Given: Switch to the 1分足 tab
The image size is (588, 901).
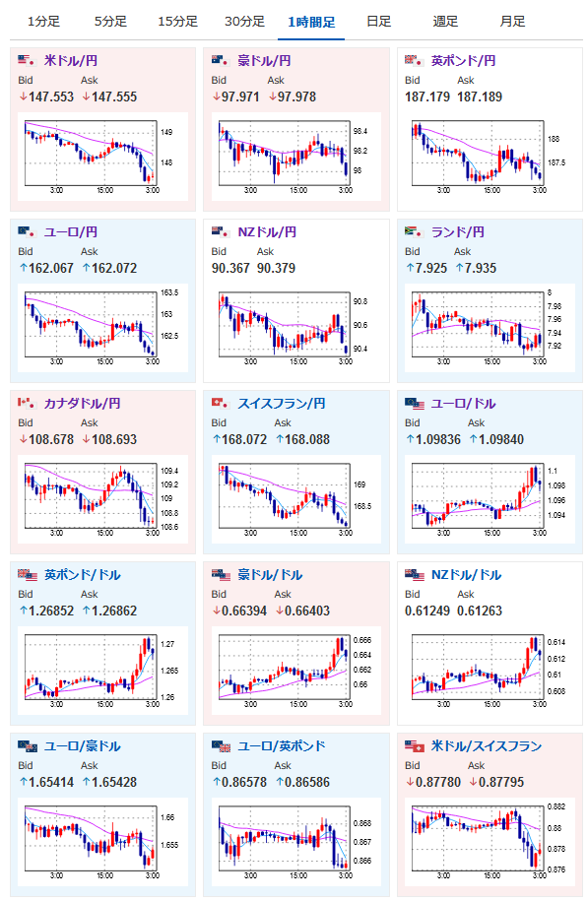Looking at the screenshot, I should pos(43,22).
